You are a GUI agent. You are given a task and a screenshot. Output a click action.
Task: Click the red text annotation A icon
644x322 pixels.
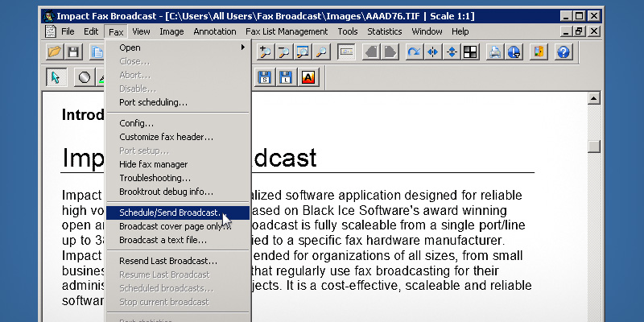[309, 77]
